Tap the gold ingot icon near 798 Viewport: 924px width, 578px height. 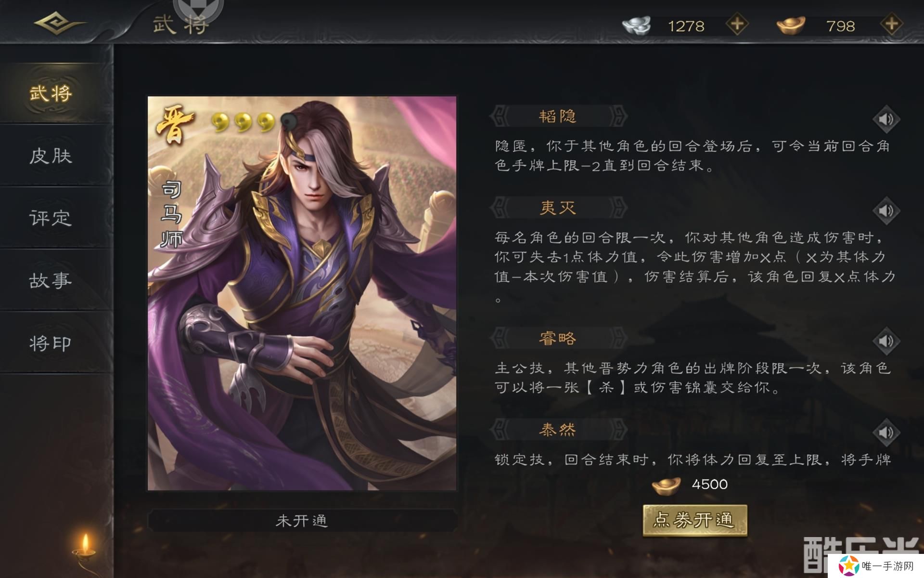(x=791, y=25)
